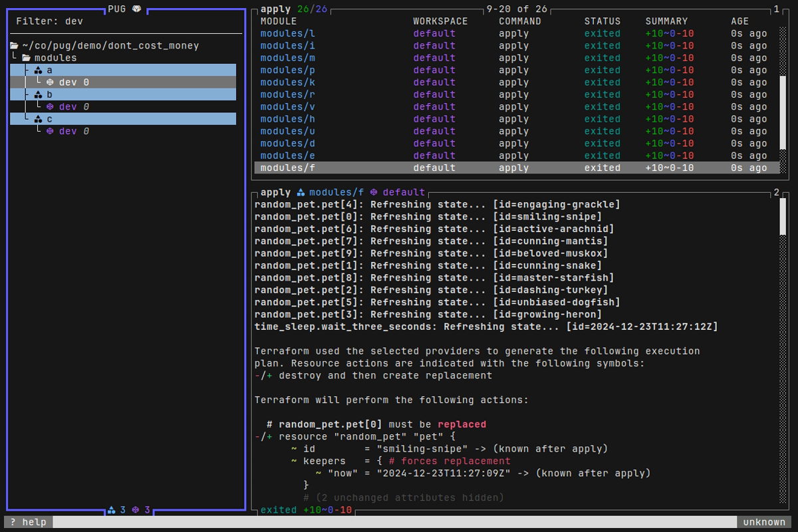
Task: Collapse module "a" to hide its workspace
Action: (49, 70)
